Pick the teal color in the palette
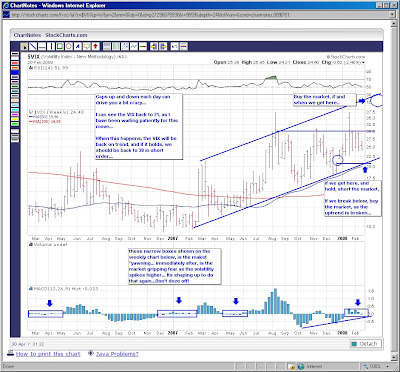The height and width of the screenshot is (372, 400). (x=15, y=91)
